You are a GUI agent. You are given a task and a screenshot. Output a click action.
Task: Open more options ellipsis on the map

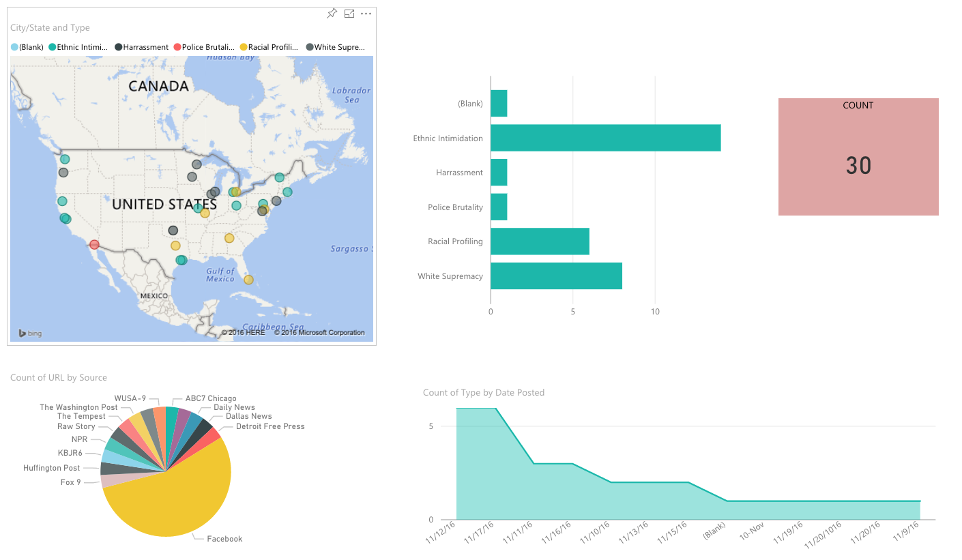click(x=366, y=14)
